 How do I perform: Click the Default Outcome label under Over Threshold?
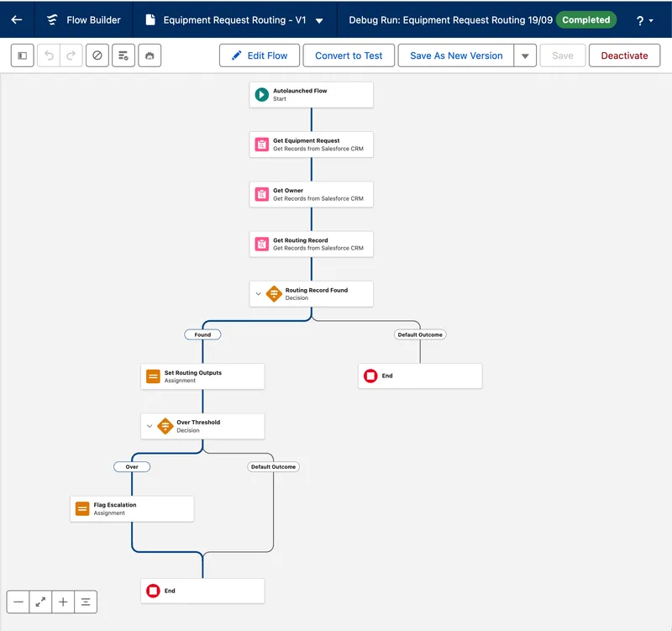pyautogui.click(x=274, y=467)
